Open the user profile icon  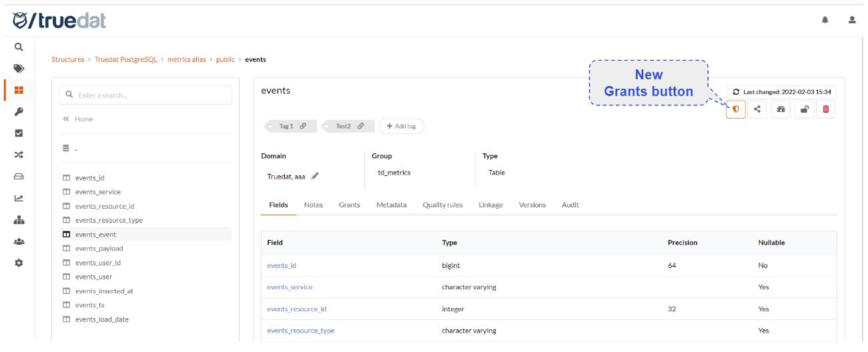coord(852,20)
